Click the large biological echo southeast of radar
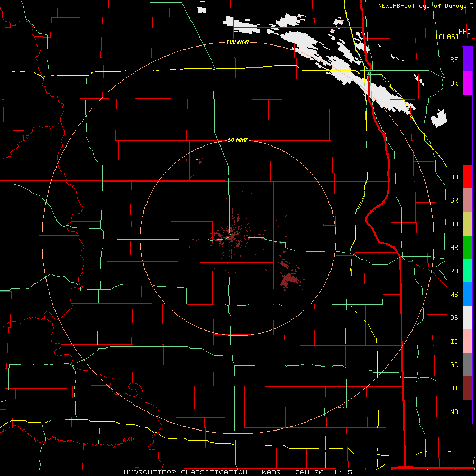Screen dimensions: 476x476 tap(288, 280)
